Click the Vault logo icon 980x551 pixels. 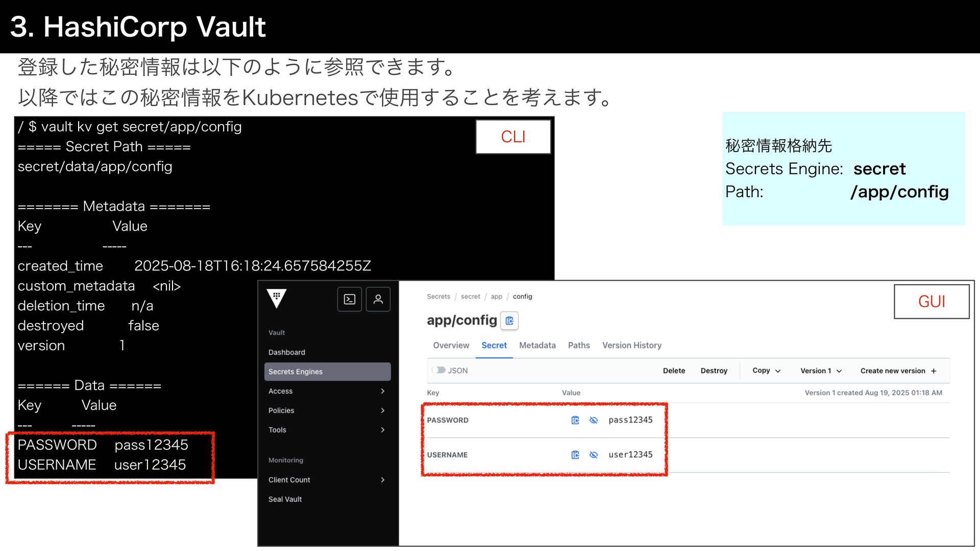277,298
